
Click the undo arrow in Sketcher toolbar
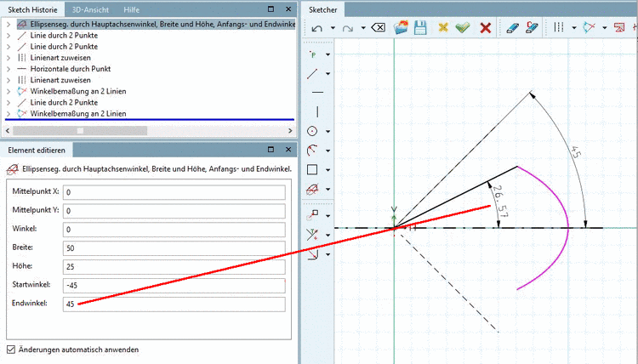pos(317,28)
